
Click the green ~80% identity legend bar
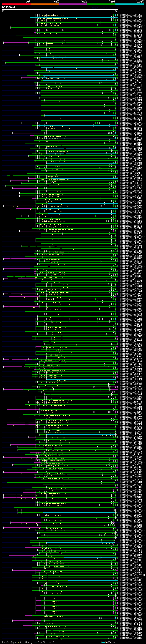point(101,4)
